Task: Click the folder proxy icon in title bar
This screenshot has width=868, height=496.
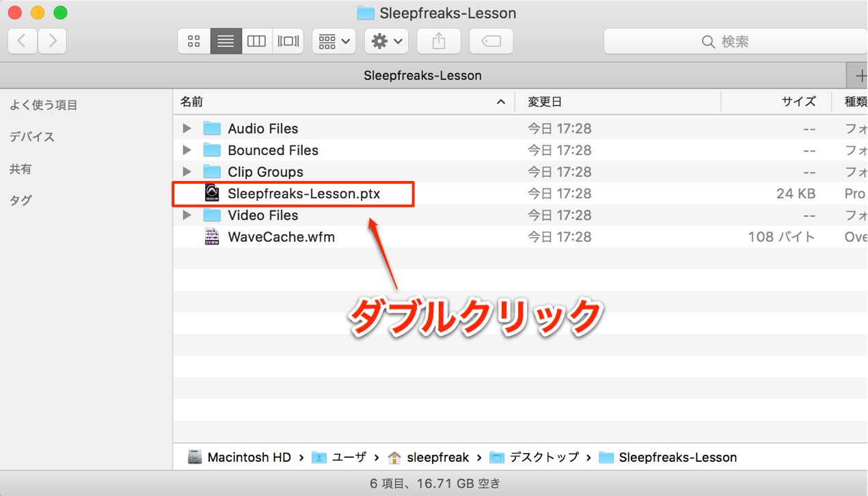Action: (x=366, y=13)
